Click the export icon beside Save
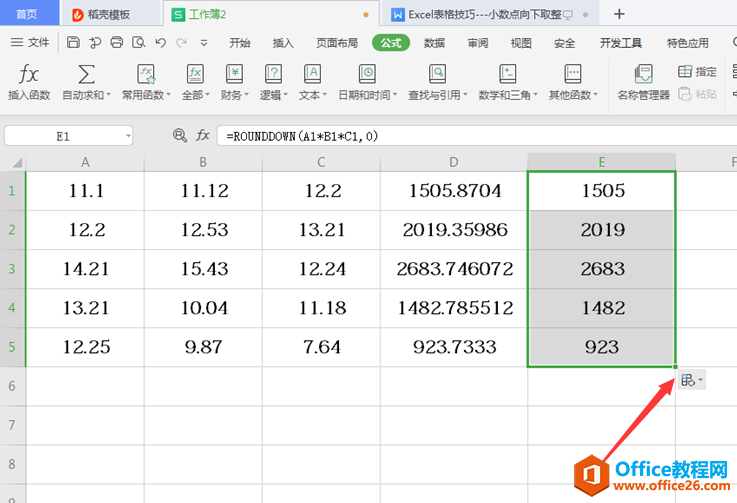 [95, 43]
